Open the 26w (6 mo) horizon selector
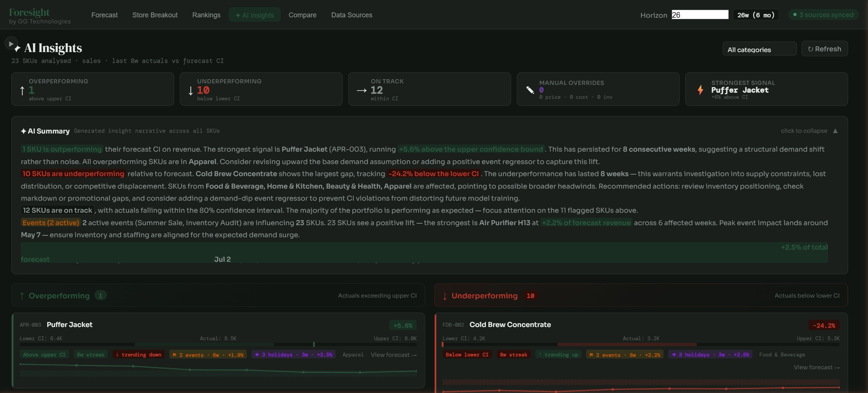This screenshot has height=393, width=868. pyautogui.click(x=755, y=14)
